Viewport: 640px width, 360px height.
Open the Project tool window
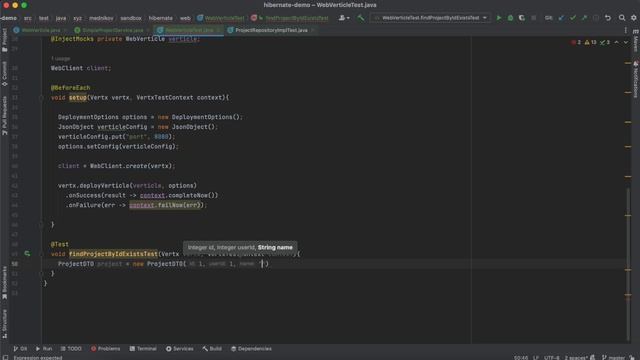[x=4, y=40]
